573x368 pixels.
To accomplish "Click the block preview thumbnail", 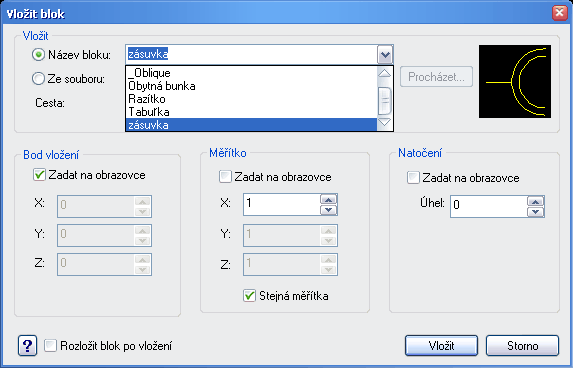I will click(515, 81).
